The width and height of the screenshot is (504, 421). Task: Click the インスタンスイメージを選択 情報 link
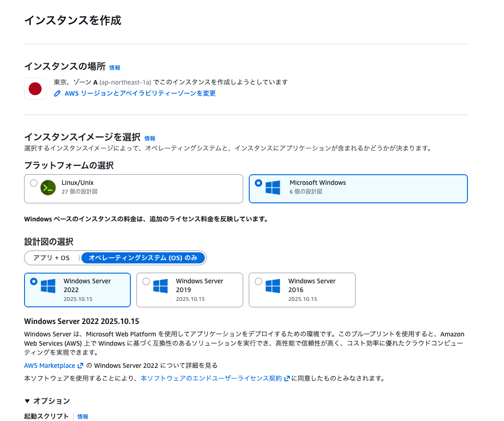pos(150,138)
